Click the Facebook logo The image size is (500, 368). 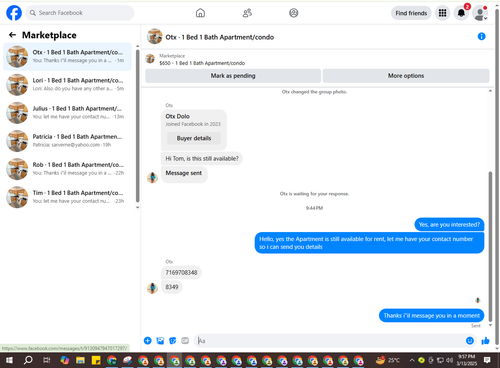tap(14, 13)
